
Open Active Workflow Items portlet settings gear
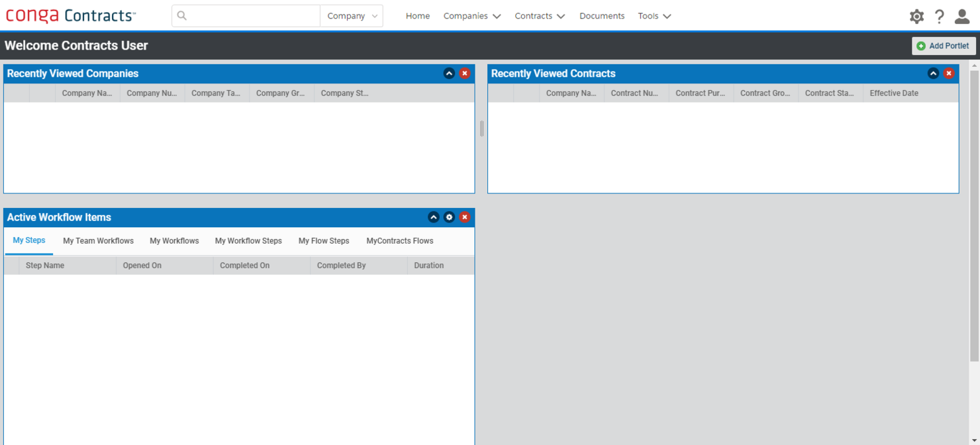tap(450, 217)
